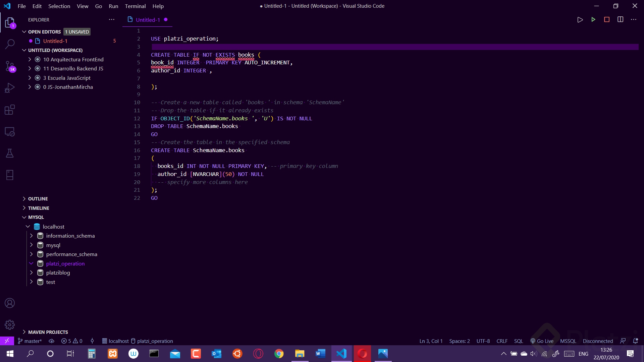The height and width of the screenshot is (362, 644).
Task: Open Google Chrome from the taskbar
Action: click(x=279, y=354)
